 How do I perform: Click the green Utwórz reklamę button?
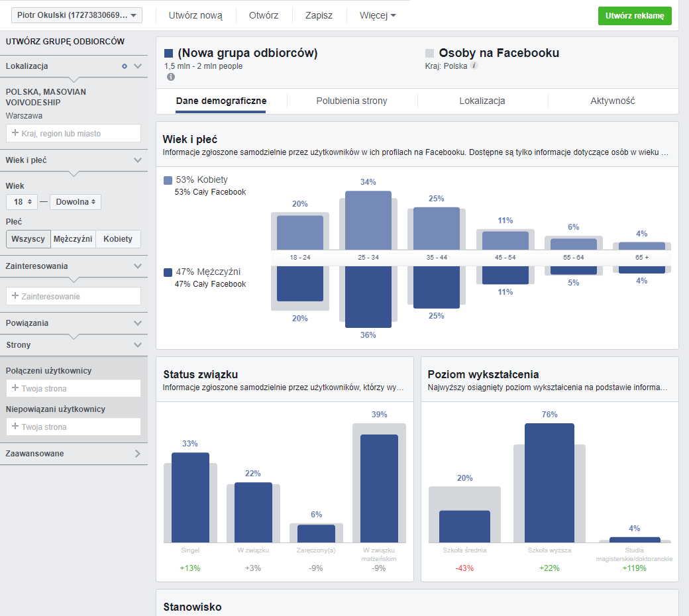[634, 15]
